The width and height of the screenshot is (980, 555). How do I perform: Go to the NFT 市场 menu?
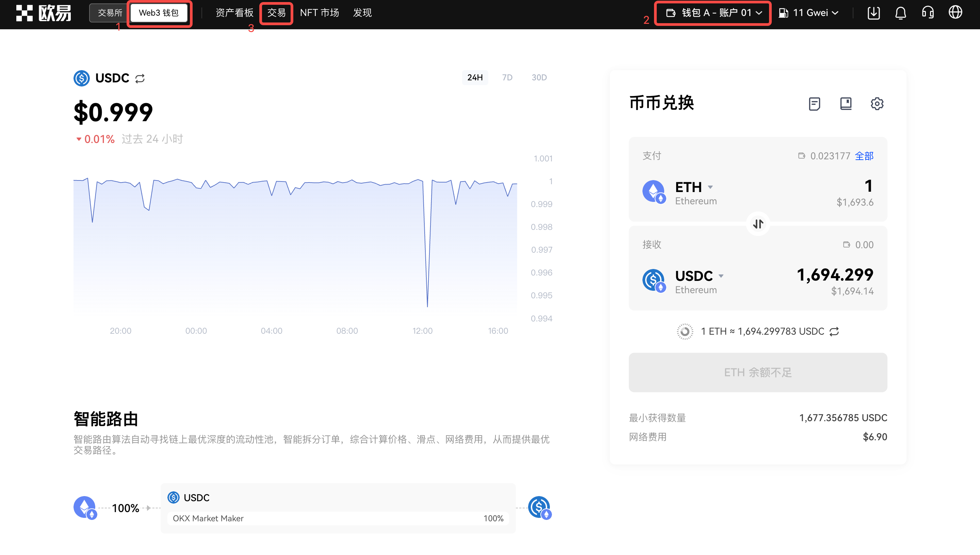(x=319, y=13)
